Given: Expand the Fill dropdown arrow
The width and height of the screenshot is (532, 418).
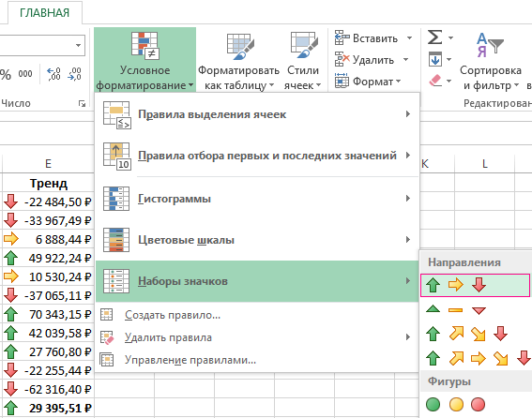Looking at the screenshot, I should point(448,60).
